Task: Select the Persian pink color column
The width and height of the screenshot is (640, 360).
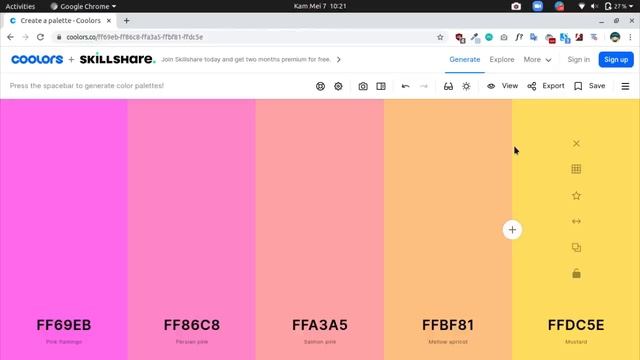Action: click(192, 229)
